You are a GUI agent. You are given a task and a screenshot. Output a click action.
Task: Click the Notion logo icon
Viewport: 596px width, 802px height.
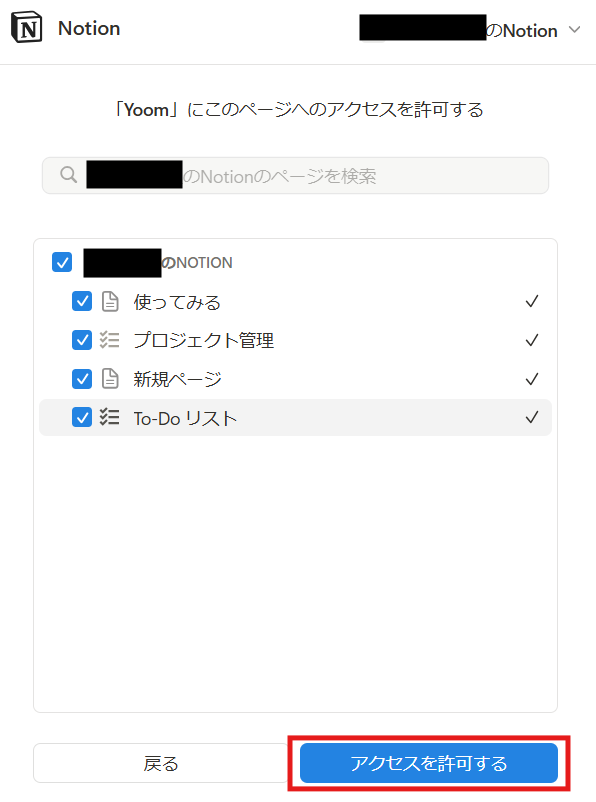(27, 27)
